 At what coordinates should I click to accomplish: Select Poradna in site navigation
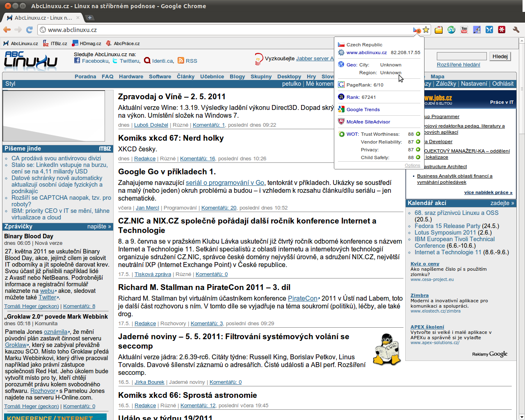coord(85,77)
